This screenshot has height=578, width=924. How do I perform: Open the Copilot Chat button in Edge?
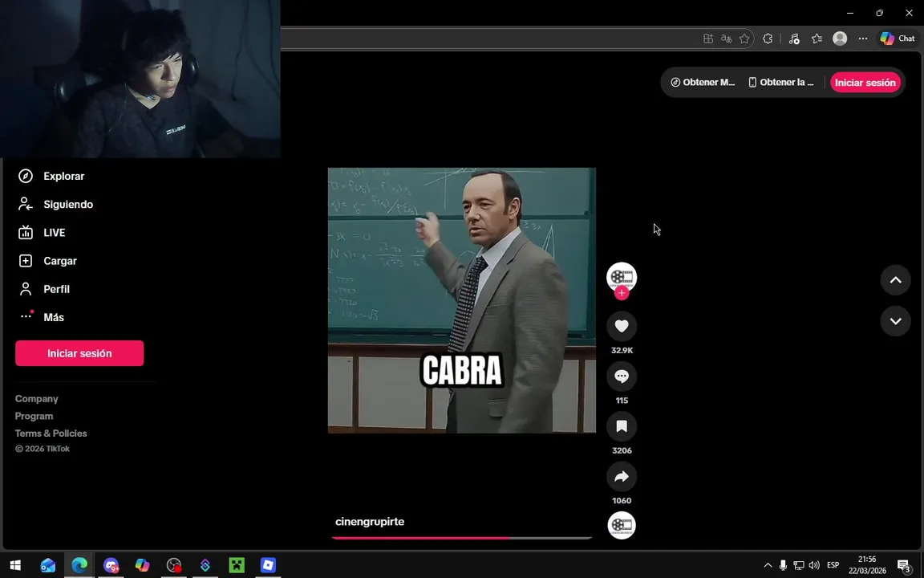pyautogui.click(x=898, y=39)
